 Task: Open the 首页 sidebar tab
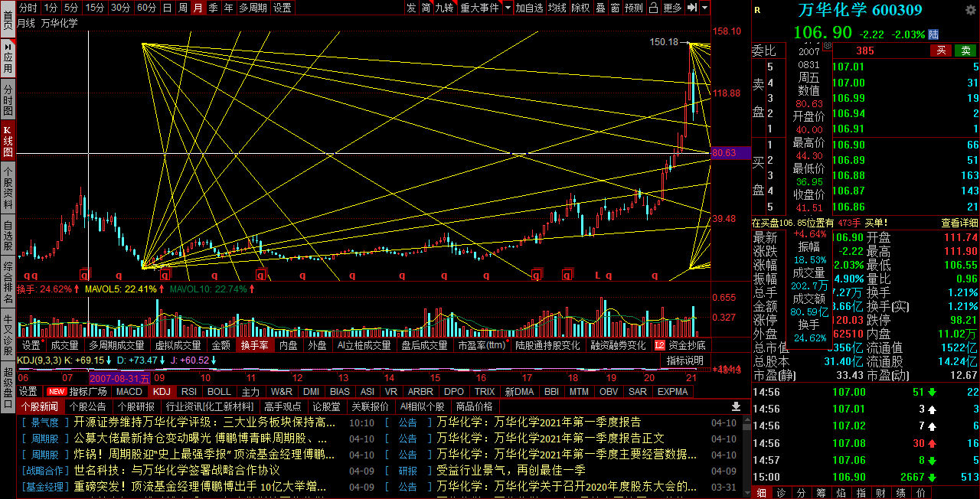tap(8, 18)
